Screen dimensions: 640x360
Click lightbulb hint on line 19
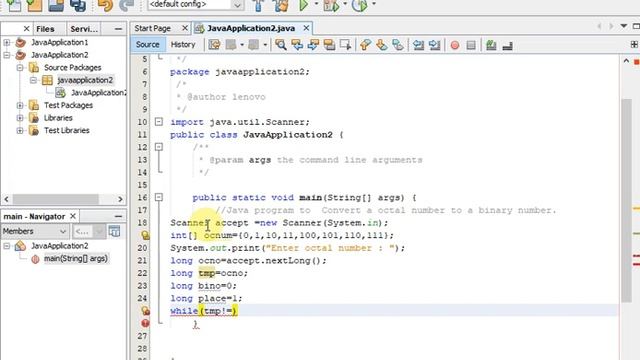click(x=145, y=235)
